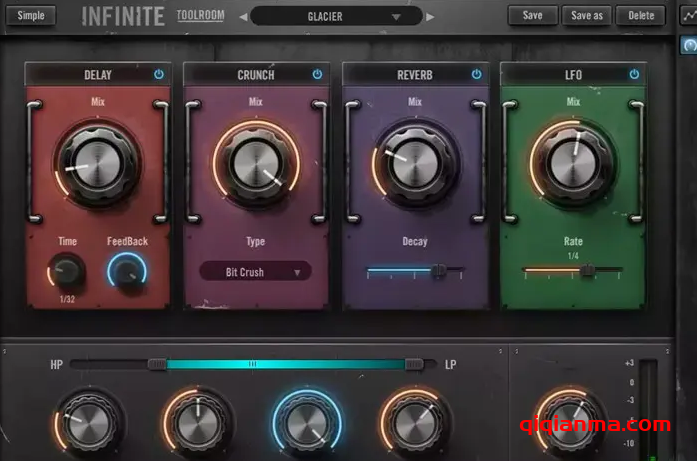Turn off the REVERB power button
Image resolution: width=697 pixels, height=461 pixels.
pos(476,74)
